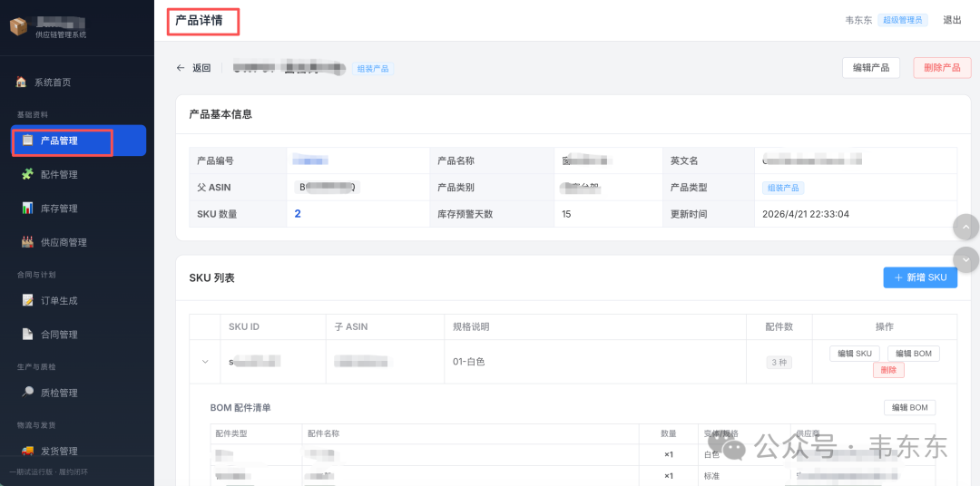Click the 编辑产品 button
This screenshot has height=486, width=980.
(870, 67)
